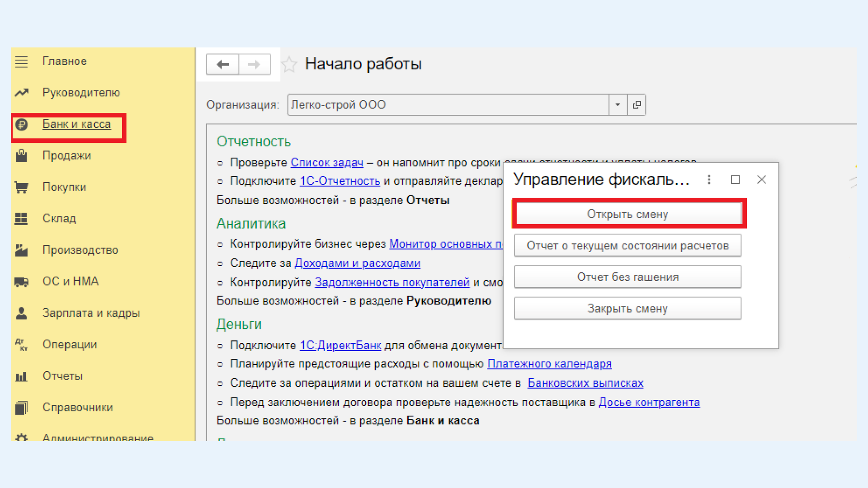Image resolution: width=868 pixels, height=488 pixels.
Task: Close the Управление фискаль… dialog
Action: (762, 180)
